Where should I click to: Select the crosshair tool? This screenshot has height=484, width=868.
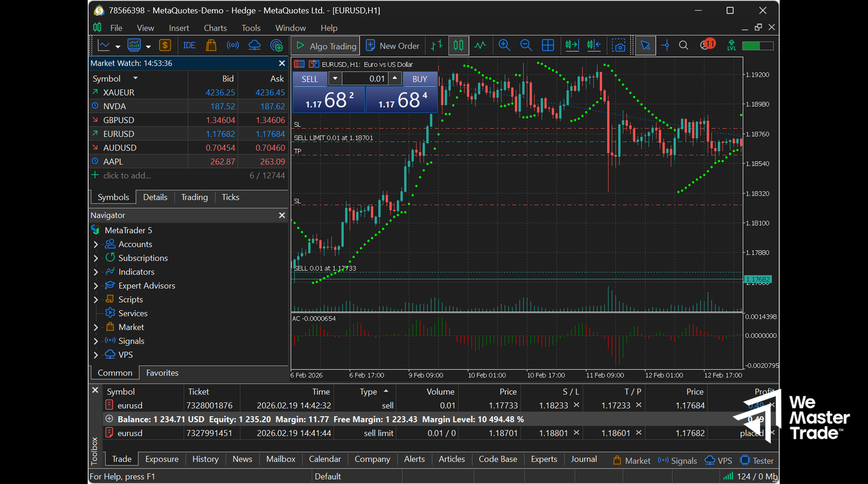(x=666, y=45)
